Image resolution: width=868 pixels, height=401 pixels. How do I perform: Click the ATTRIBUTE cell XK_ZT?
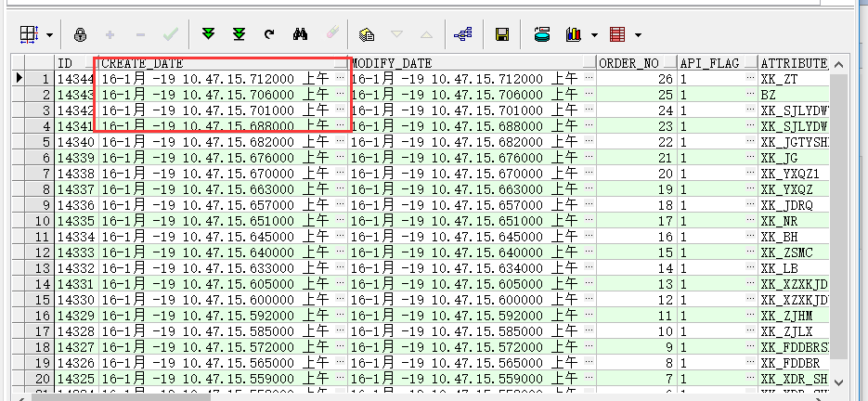pos(794,79)
